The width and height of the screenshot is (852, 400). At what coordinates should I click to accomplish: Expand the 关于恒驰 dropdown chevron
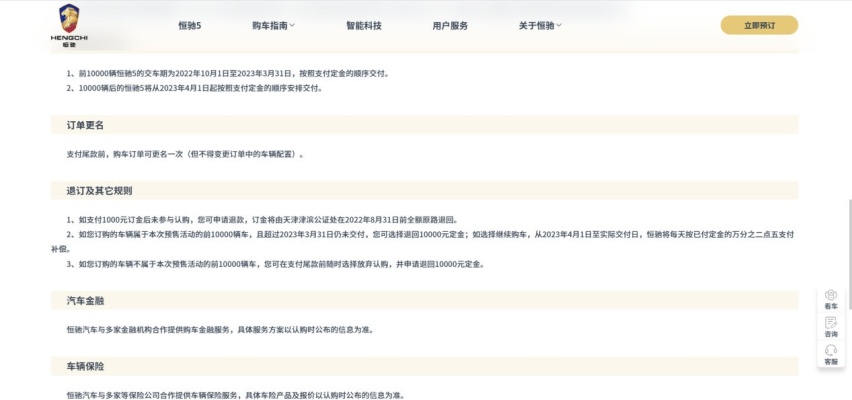(559, 25)
